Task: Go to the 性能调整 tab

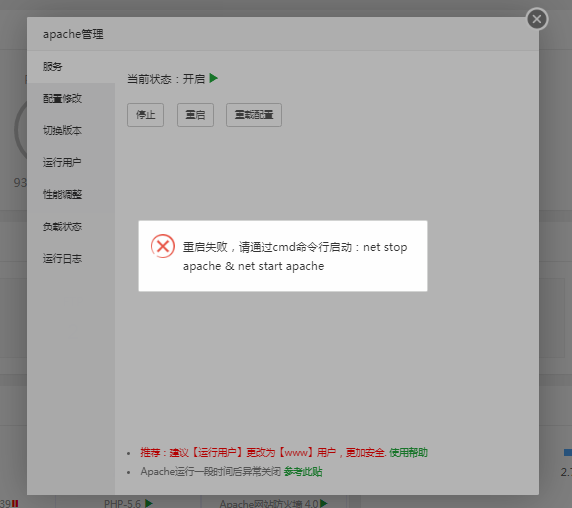Action: tap(71, 194)
